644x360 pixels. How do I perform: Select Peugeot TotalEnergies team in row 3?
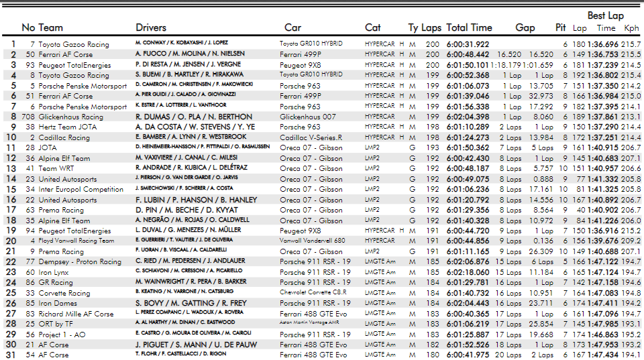(x=74, y=65)
